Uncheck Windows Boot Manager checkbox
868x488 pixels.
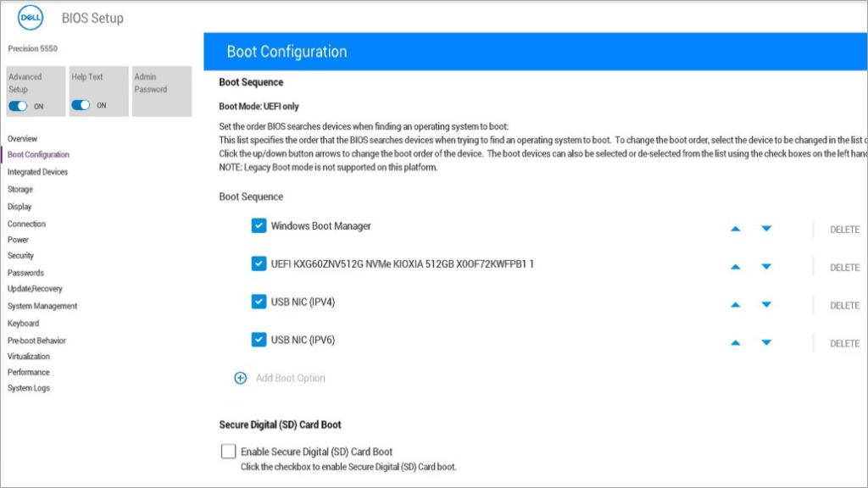coord(259,226)
